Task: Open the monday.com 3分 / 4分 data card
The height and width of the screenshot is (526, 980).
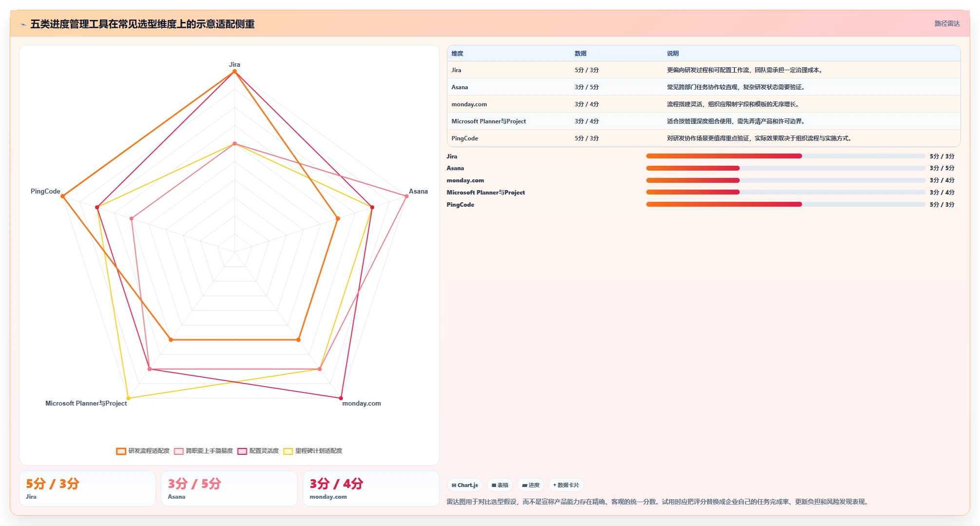Action: pyautogui.click(x=371, y=488)
